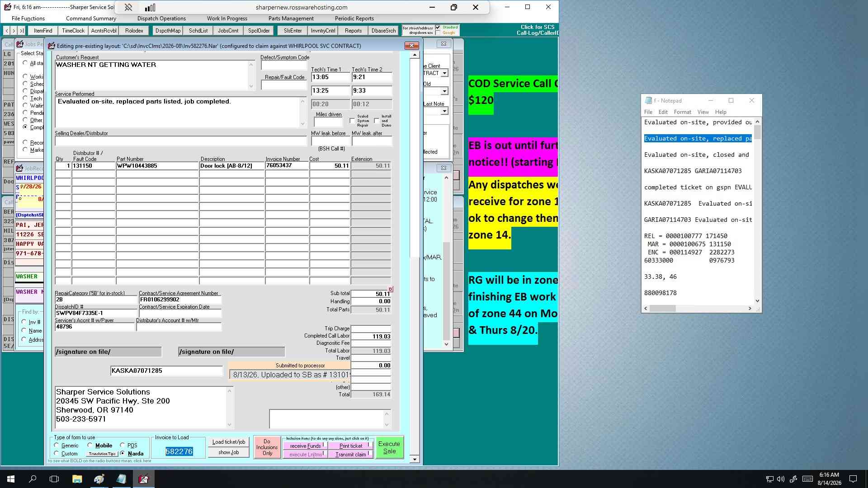The height and width of the screenshot is (488, 868).
Task: Click the taskbar search magnifier icon
Action: click(33, 479)
